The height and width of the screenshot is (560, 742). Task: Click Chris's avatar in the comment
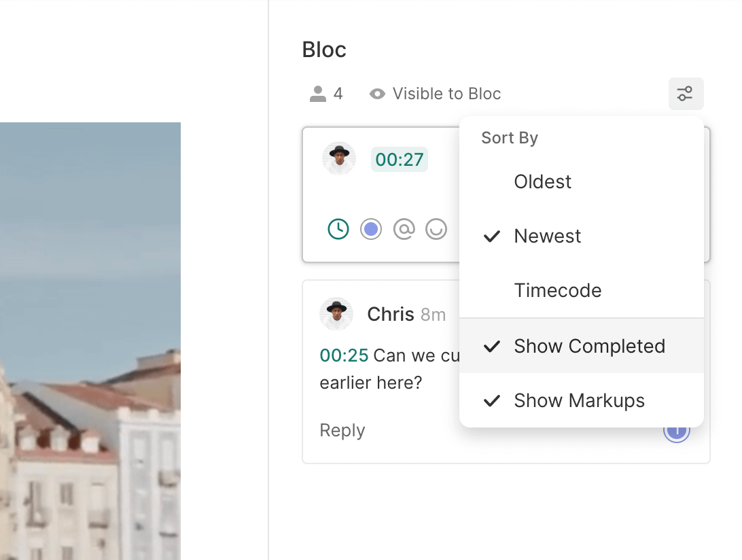click(336, 314)
